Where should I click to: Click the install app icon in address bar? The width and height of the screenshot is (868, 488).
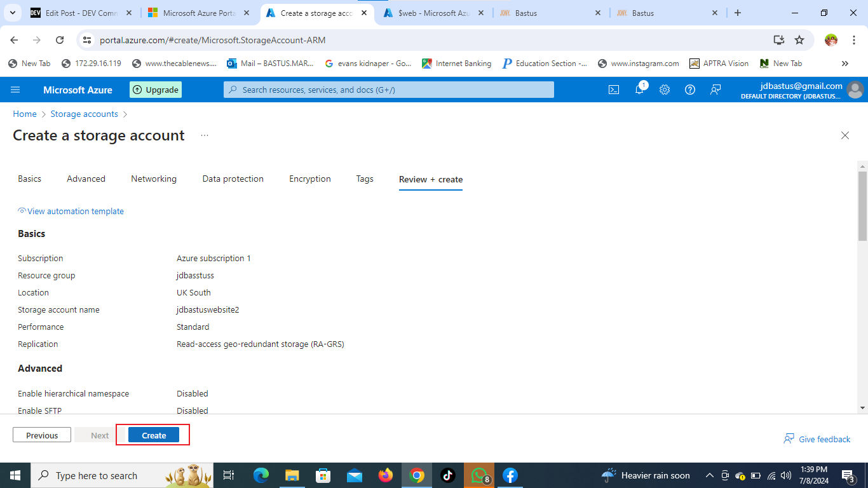coord(779,40)
